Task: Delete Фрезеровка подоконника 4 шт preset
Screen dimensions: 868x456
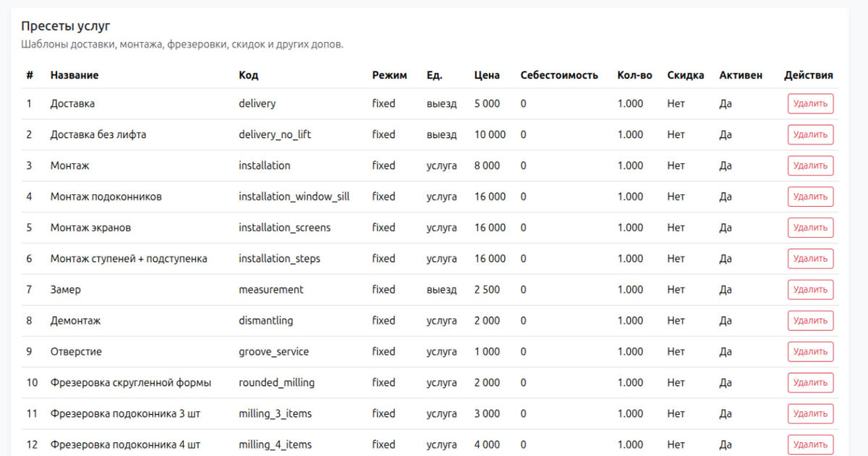Action: point(810,444)
